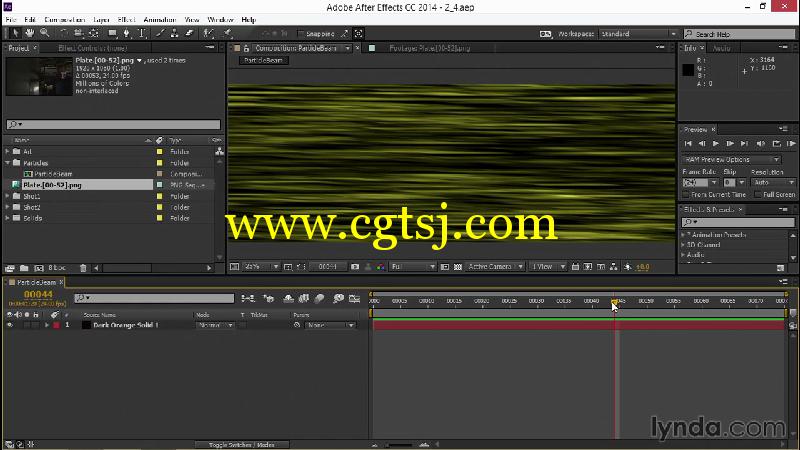Jump to first frame in Preview

[x=688, y=144]
